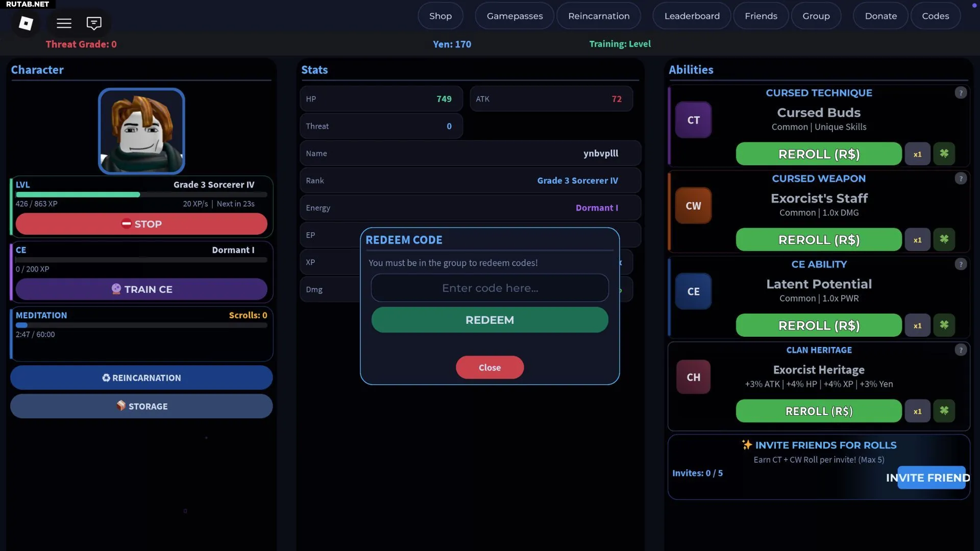Image resolution: width=980 pixels, height=551 pixels.
Task: Open the Reincarnation menu in top bar
Action: click(x=599, y=16)
